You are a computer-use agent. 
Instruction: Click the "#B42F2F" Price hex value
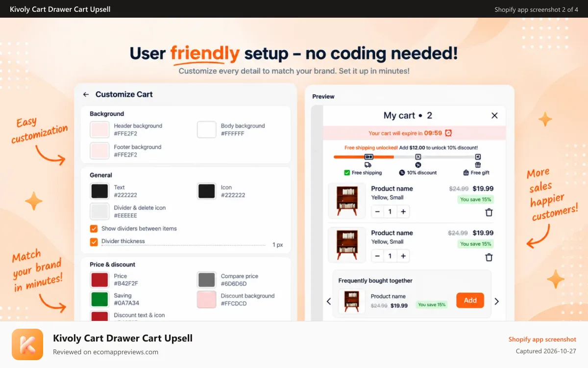(x=126, y=284)
